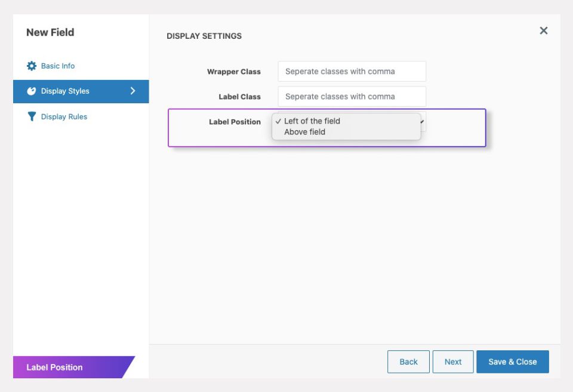
Task: Select the Display Styles tab
Action: pos(65,91)
